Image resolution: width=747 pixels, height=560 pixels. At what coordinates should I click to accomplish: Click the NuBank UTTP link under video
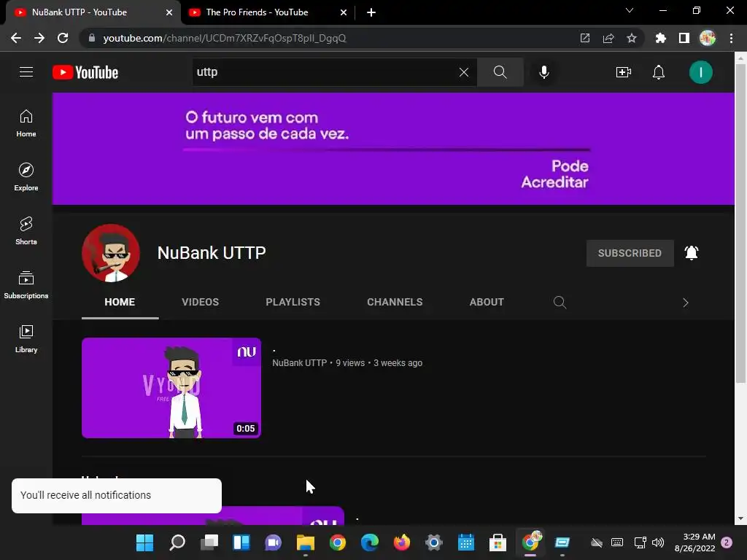tap(299, 363)
